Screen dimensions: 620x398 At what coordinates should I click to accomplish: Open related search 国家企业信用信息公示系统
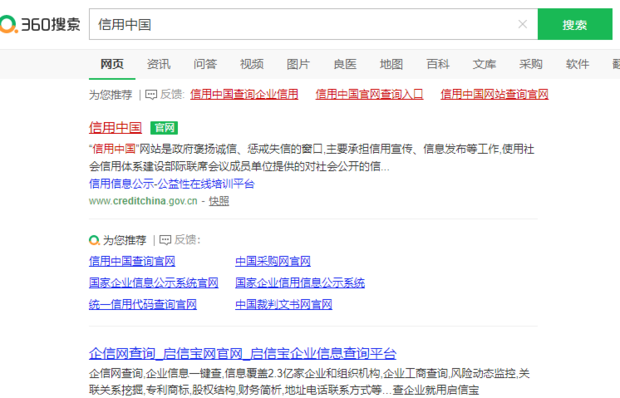click(x=300, y=283)
